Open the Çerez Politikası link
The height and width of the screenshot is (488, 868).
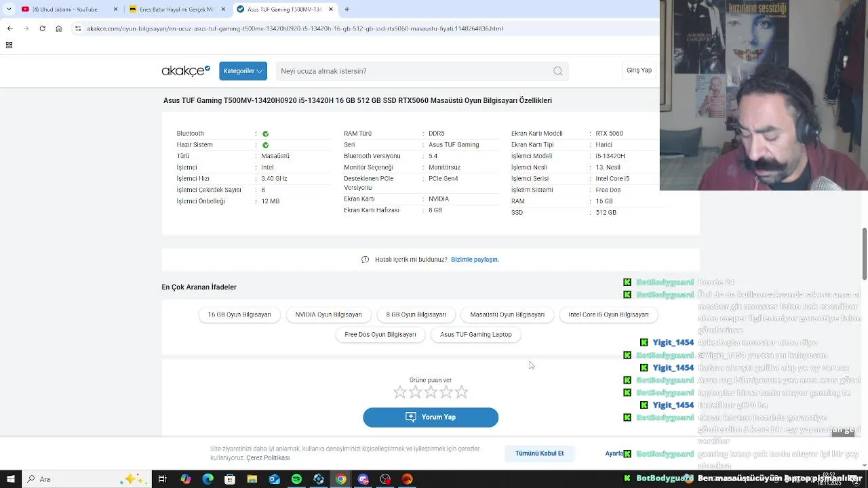point(268,458)
